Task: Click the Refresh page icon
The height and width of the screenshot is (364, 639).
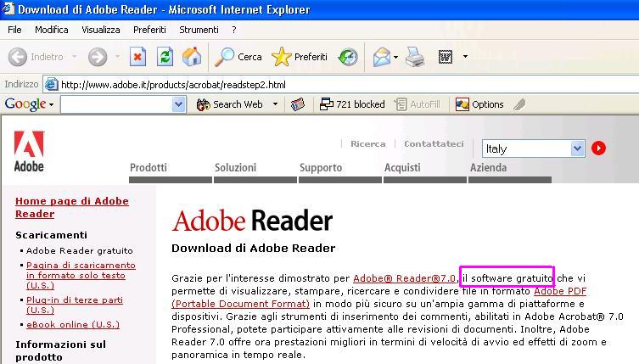Action: coord(165,57)
